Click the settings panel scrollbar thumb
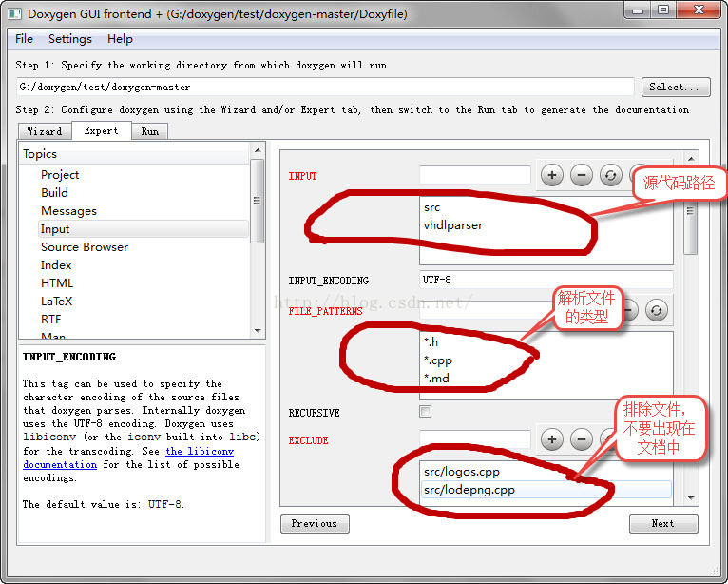Image resolution: width=728 pixels, height=584 pixels. pyautogui.click(x=691, y=211)
